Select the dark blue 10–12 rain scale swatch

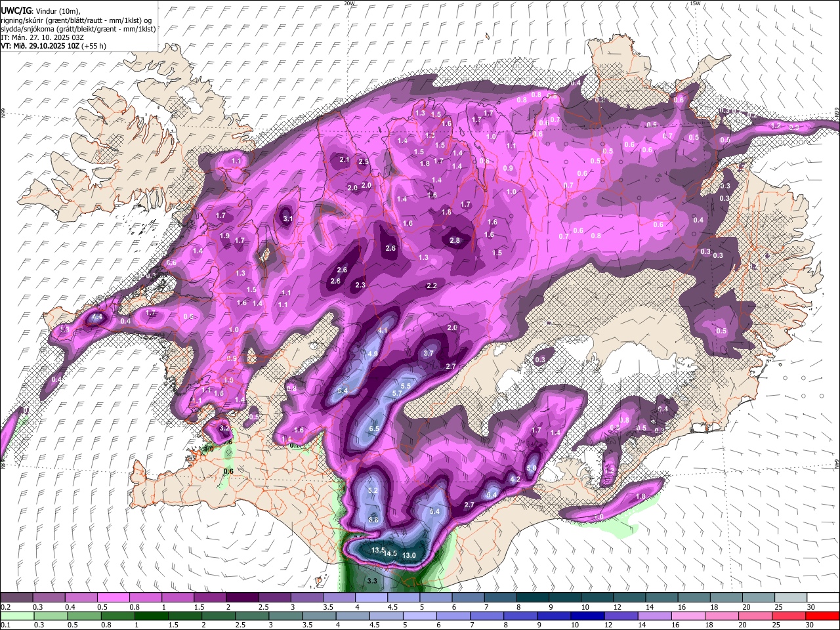click(x=588, y=616)
